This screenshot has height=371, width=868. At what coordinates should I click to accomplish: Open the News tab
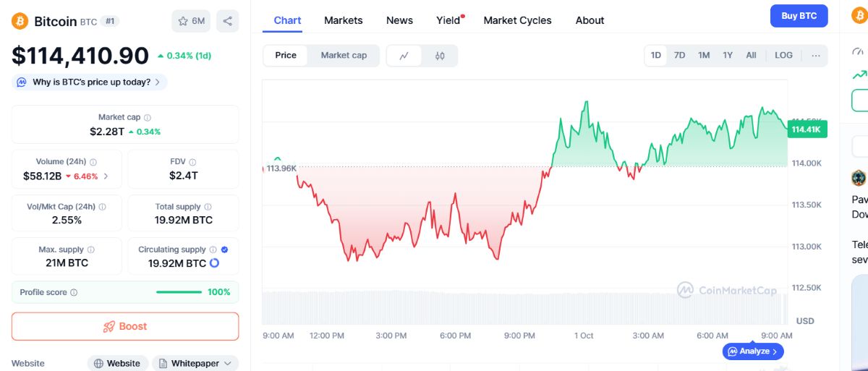[x=399, y=20]
